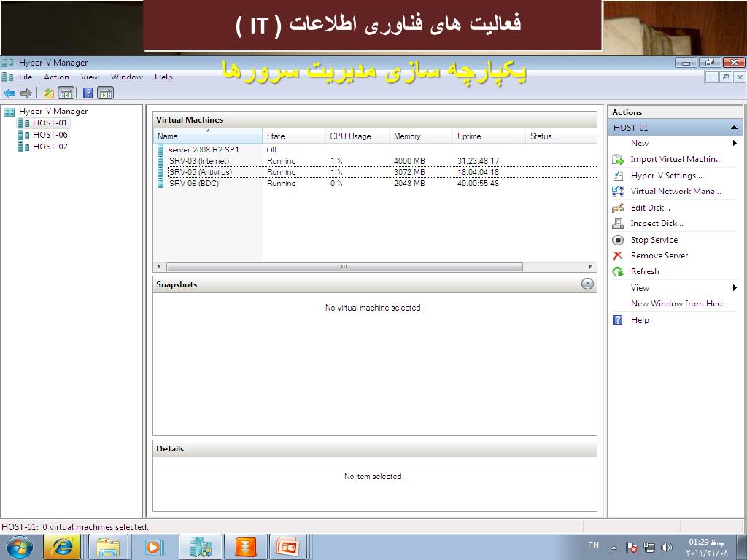Open the Action menu

point(56,77)
